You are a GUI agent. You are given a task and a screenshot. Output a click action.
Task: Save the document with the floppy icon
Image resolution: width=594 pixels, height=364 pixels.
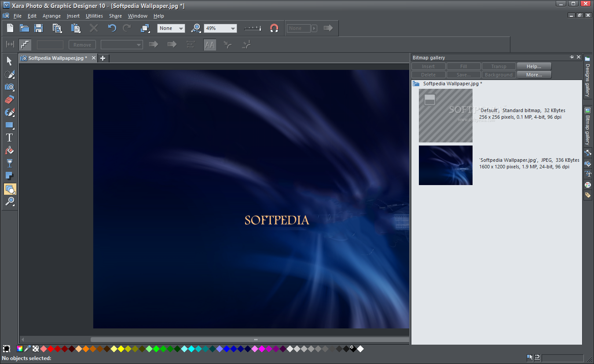(x=39, y=28)
